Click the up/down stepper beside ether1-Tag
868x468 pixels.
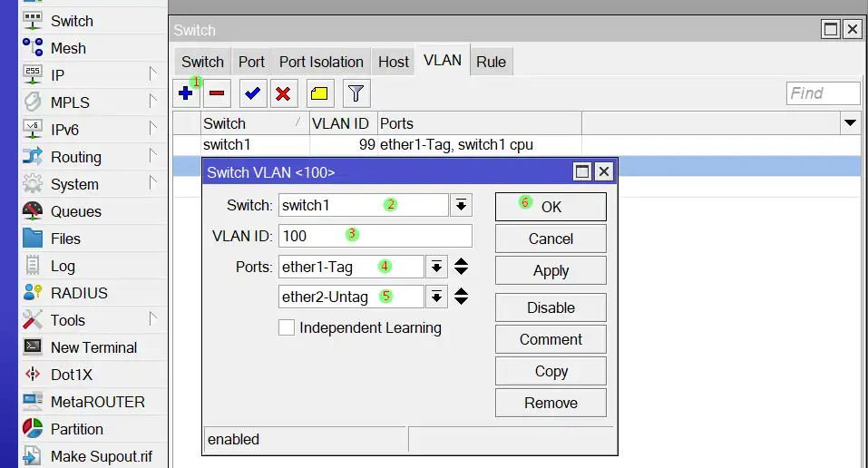[462, 267]
